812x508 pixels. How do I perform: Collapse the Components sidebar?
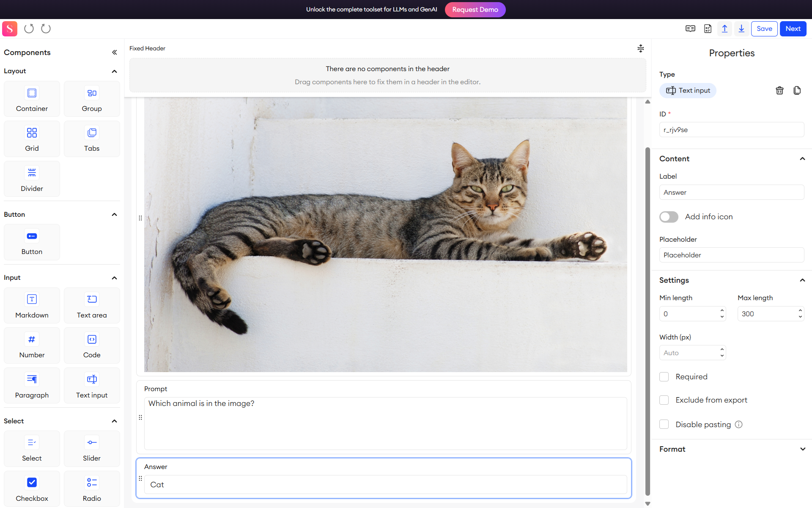click(115, 52)
